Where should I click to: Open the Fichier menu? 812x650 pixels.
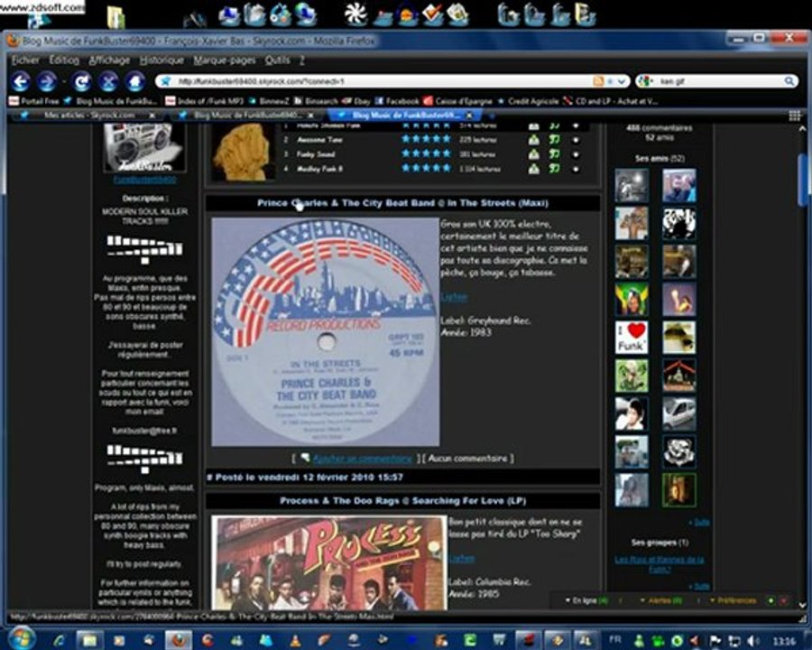[x=25, y=60]
